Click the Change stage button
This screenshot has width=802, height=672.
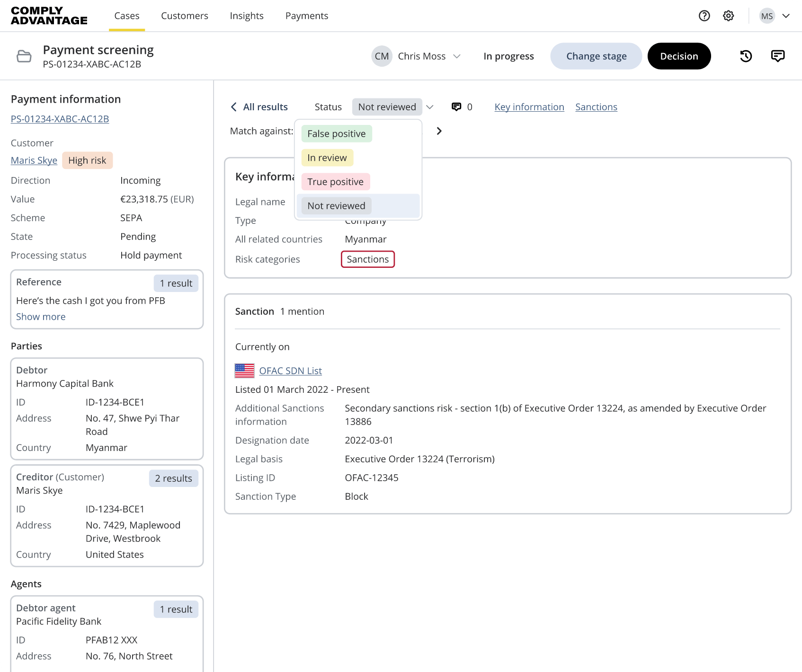[x=596, y=56]
